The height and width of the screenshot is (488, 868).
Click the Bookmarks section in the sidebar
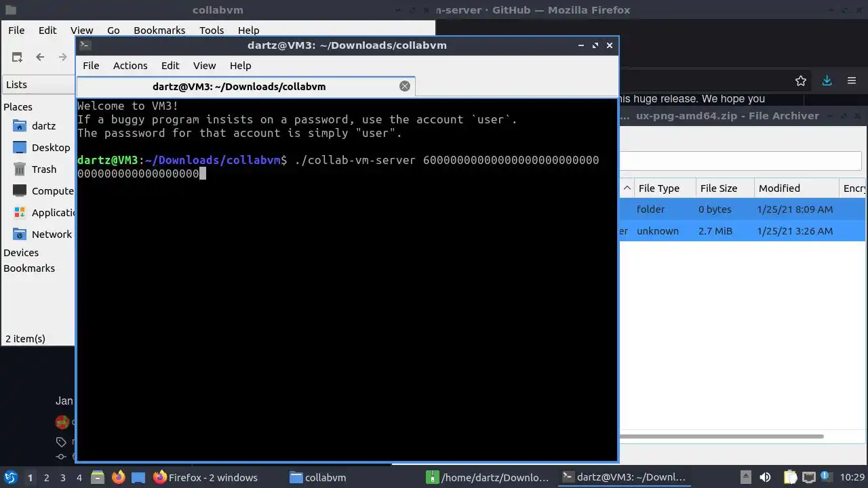29,268
